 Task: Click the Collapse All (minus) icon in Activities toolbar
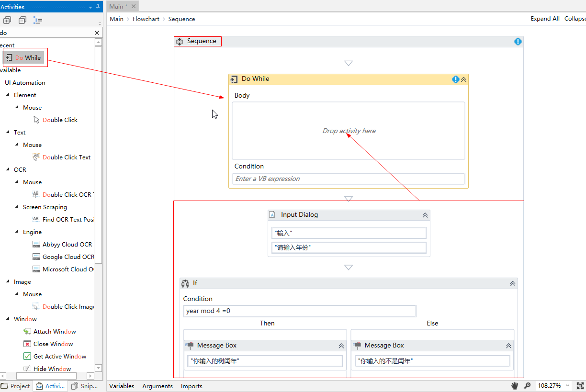22,20
